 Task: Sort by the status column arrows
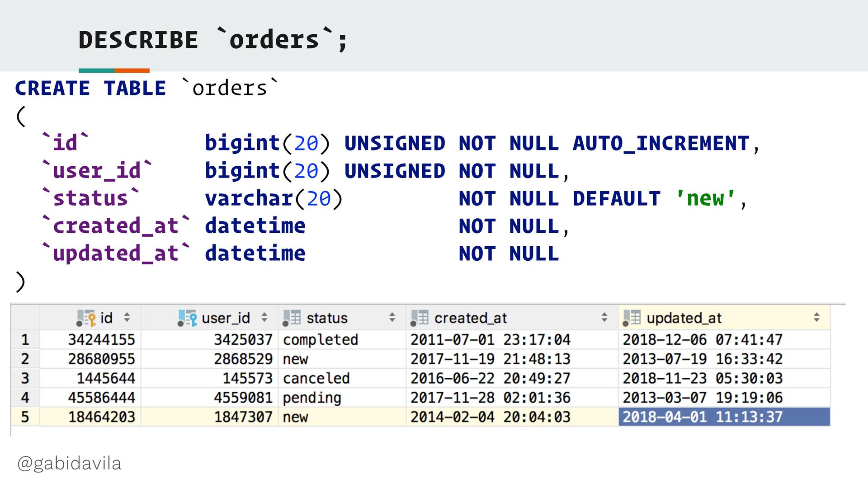pos(392,317)
